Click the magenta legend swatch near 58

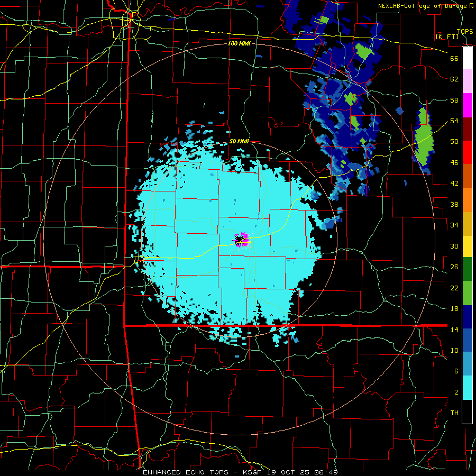(x=467, y=105)
